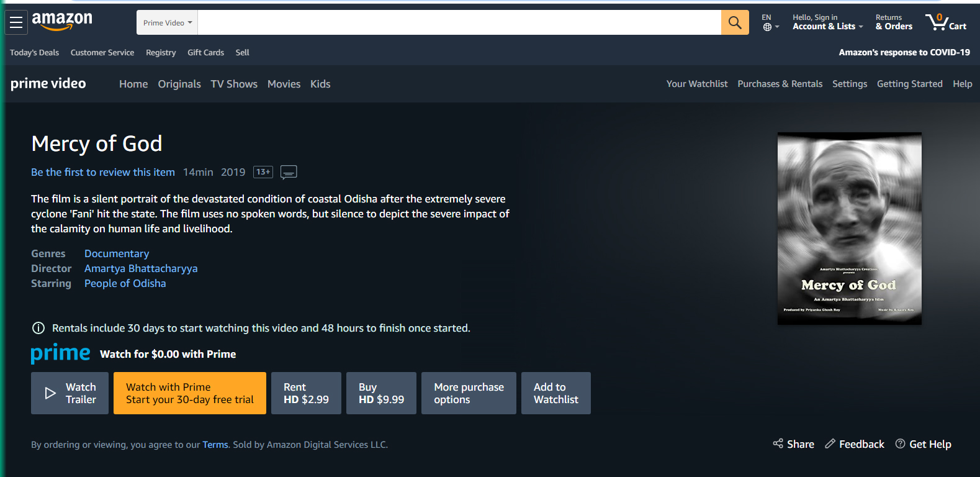Click the blue prime logo text

coord(60,353)
